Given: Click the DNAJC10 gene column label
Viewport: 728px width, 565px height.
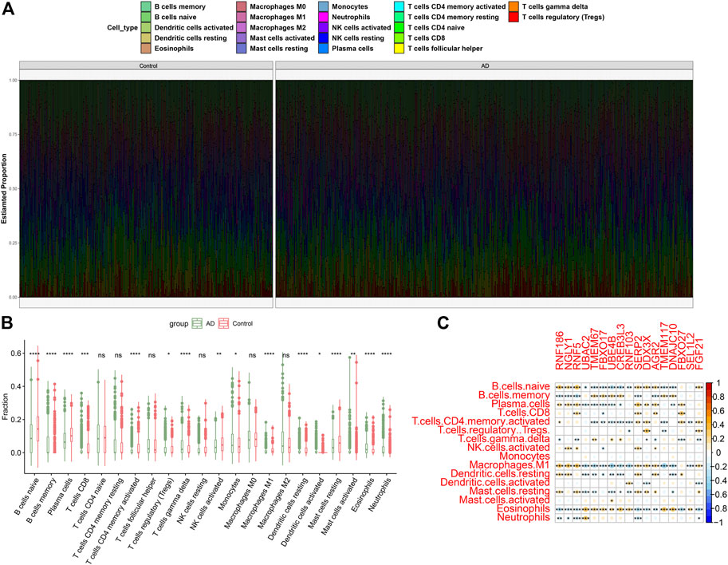Looking at the screenshot, I should click(673, 348).
